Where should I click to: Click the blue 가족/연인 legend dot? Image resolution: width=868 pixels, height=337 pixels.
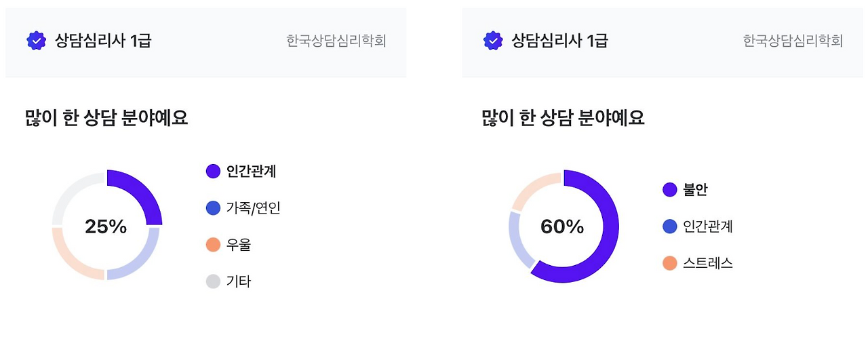coord(213,208)
